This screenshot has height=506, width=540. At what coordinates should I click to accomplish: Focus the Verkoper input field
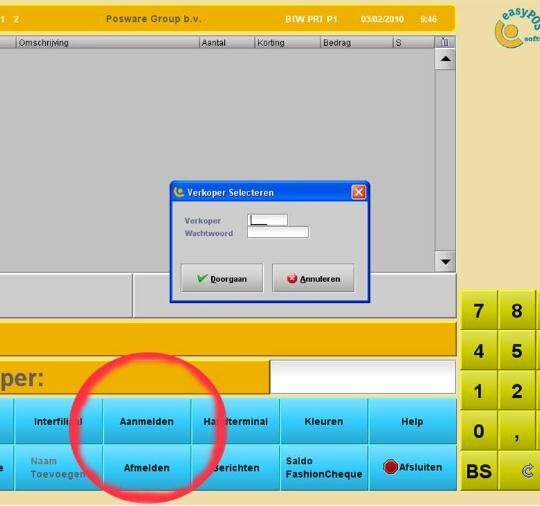click(x=268, y=220)
